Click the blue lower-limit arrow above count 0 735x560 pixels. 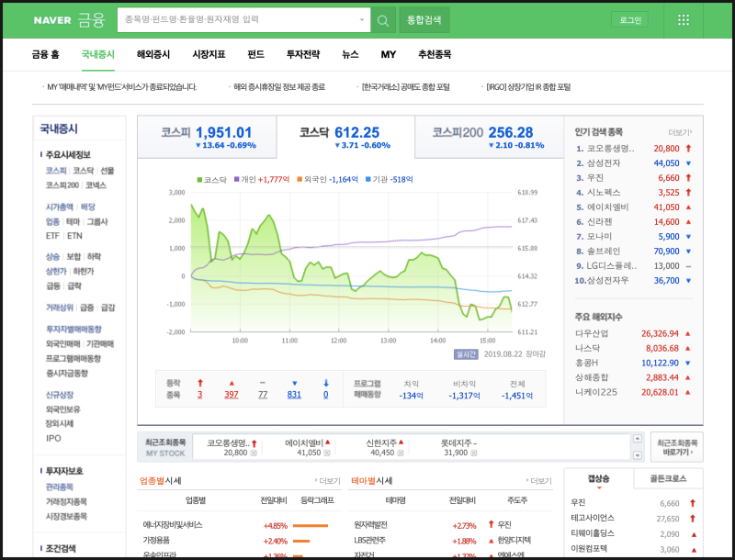[x=326, y=383]
